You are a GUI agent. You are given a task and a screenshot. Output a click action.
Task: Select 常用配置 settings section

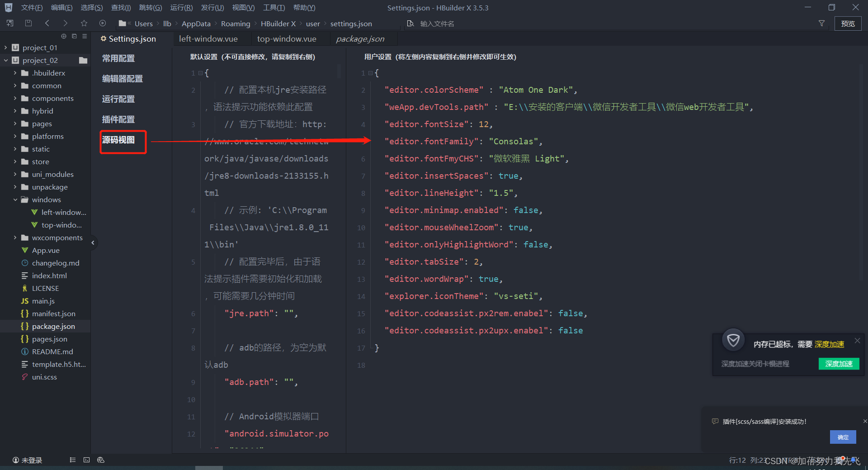click(x=118, y=58)
